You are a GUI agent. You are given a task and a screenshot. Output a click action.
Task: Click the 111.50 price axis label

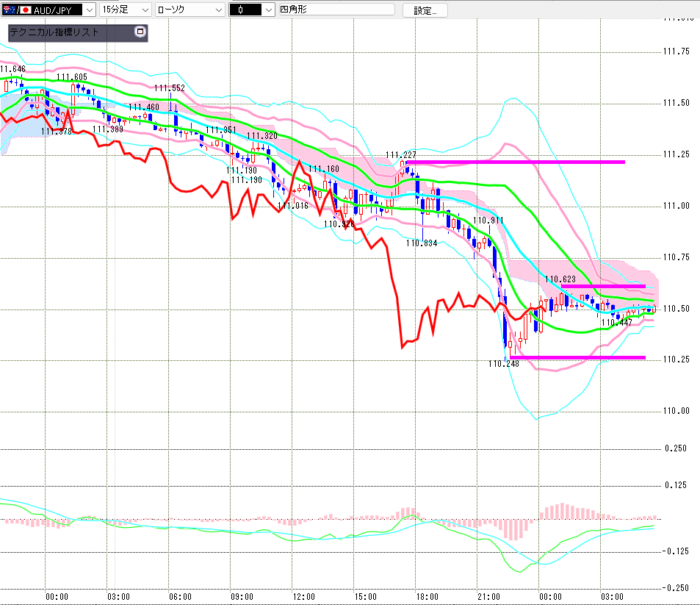pos(676,103)
